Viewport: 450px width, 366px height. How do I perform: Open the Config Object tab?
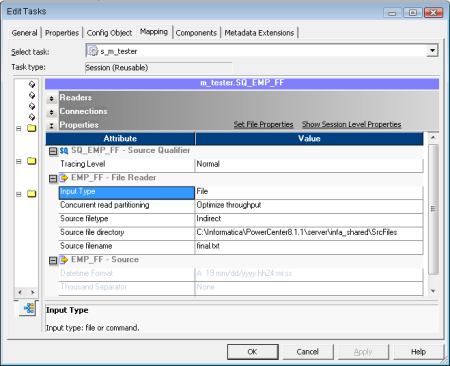(x=109, y=33)
